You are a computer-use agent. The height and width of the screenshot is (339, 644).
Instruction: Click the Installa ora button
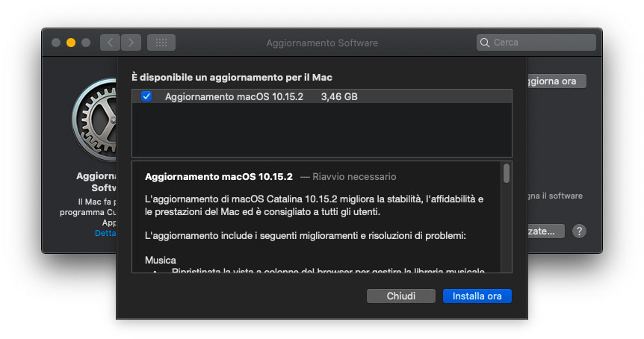coord(477,296)
